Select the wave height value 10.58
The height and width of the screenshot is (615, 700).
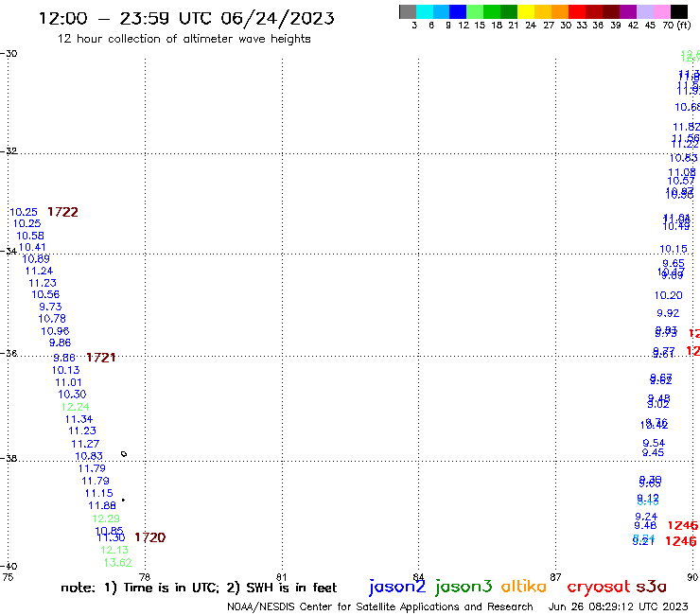[30, 236]
